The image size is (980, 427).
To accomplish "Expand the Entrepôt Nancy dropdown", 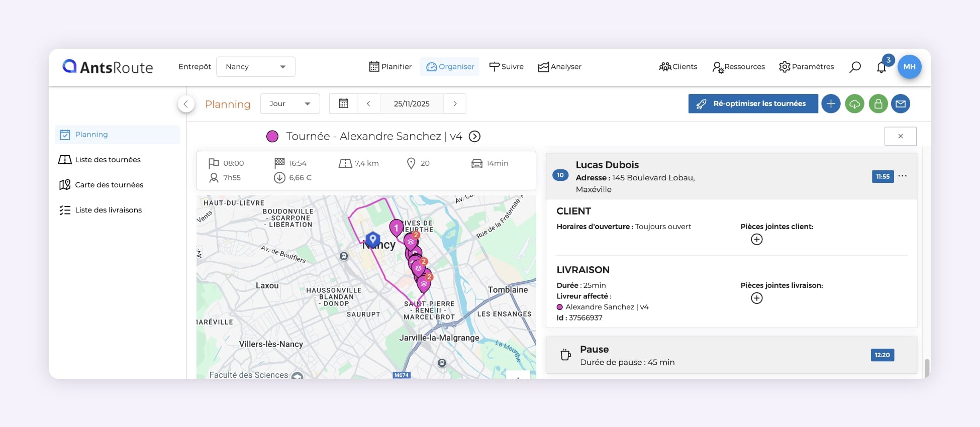I will pyautogui.click(x=256, y=67).
